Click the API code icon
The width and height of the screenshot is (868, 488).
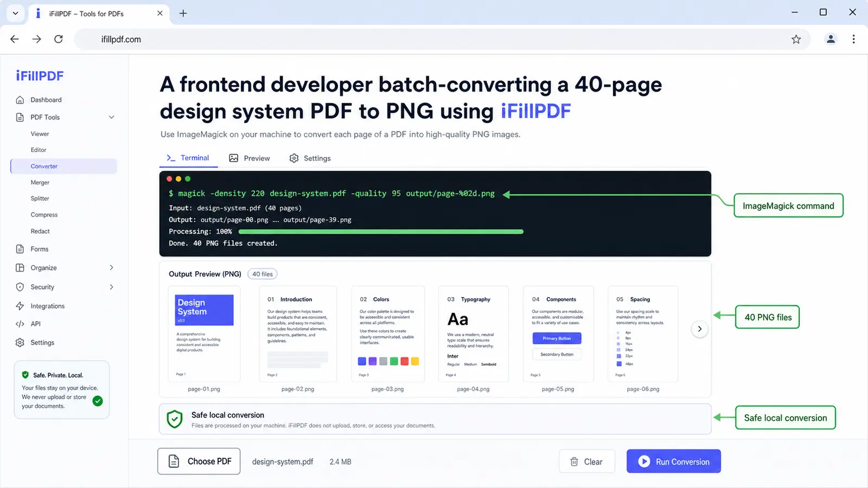pyautogui.click(x=20, y=324)
